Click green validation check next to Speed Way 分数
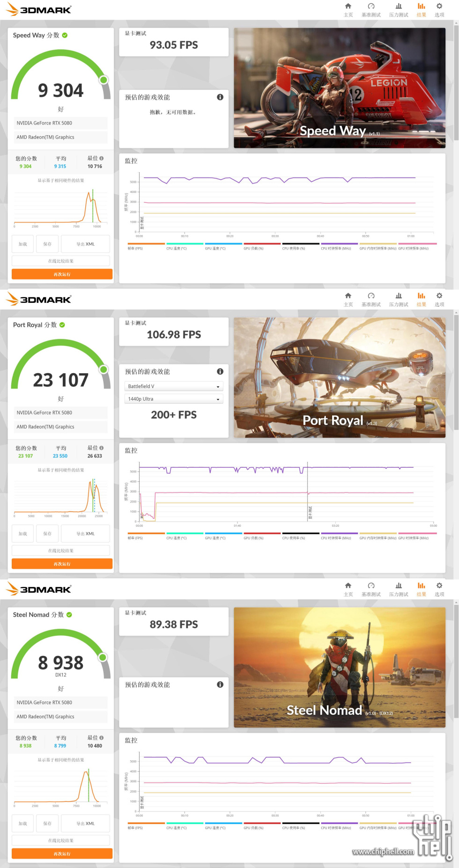Image resolution: width=459 pixels, height=868 pixels. pyautogui.click(x=65, y=35)
